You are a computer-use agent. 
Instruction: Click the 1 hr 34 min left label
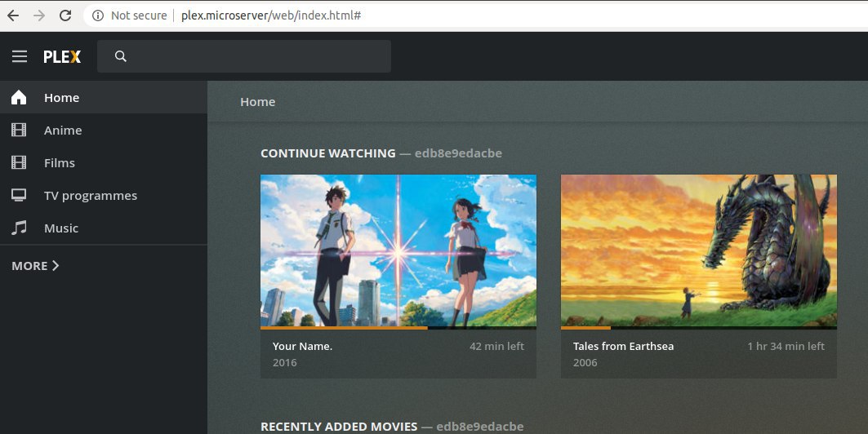tap(786, 346)
